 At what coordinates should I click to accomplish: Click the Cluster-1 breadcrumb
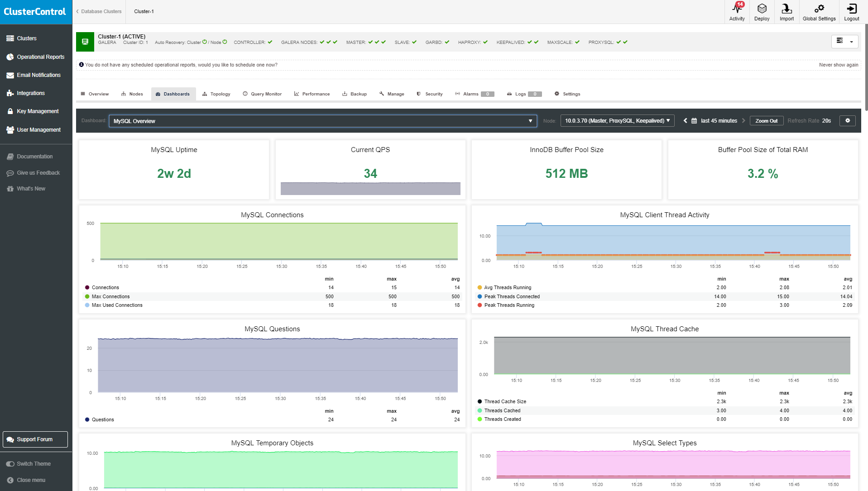144,12
